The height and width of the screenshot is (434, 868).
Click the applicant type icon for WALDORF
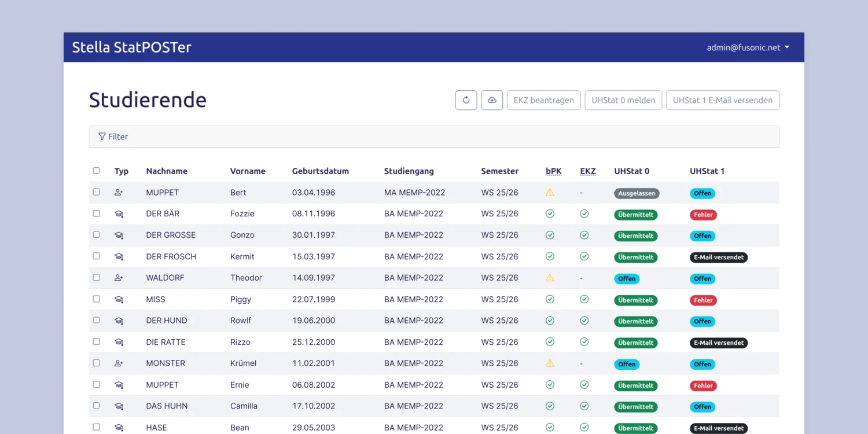[119, 278]
